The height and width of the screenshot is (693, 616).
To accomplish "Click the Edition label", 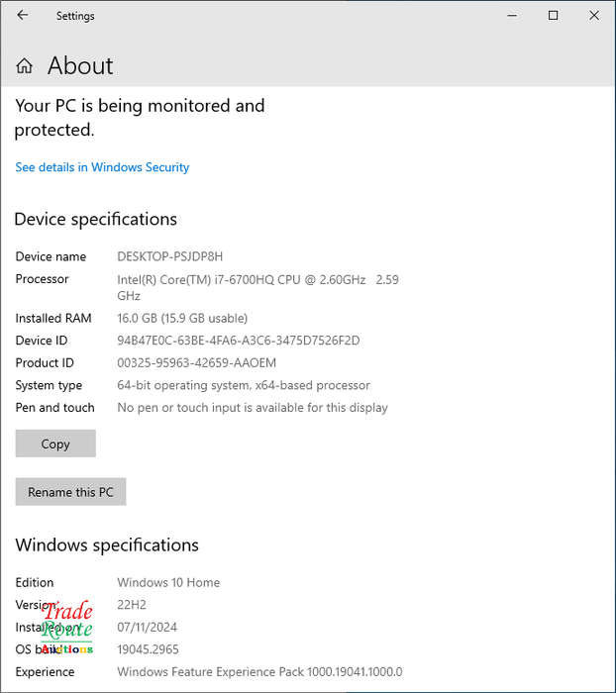I will [35, 582].
